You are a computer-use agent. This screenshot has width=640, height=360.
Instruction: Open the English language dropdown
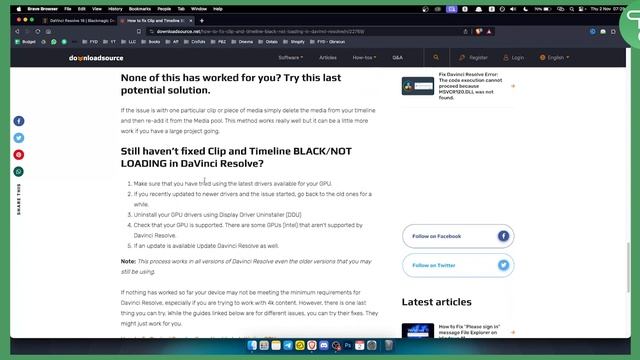tap(554, 58)
